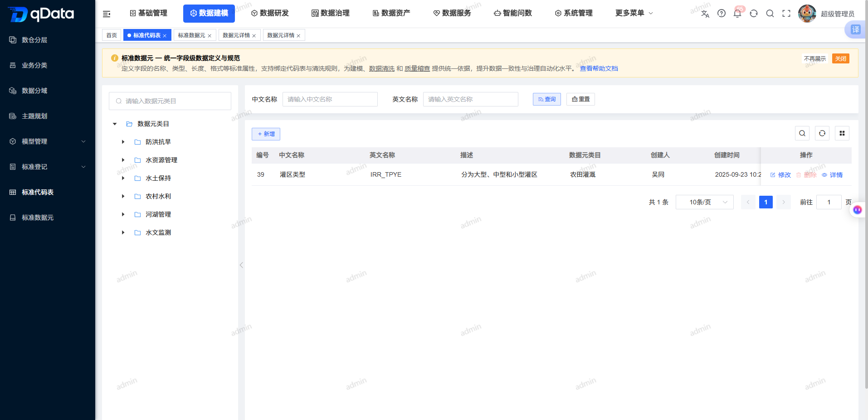This screenshot has width=868, height=420.
Task: Click page number 1 in pagination
Action: [766, 202]
